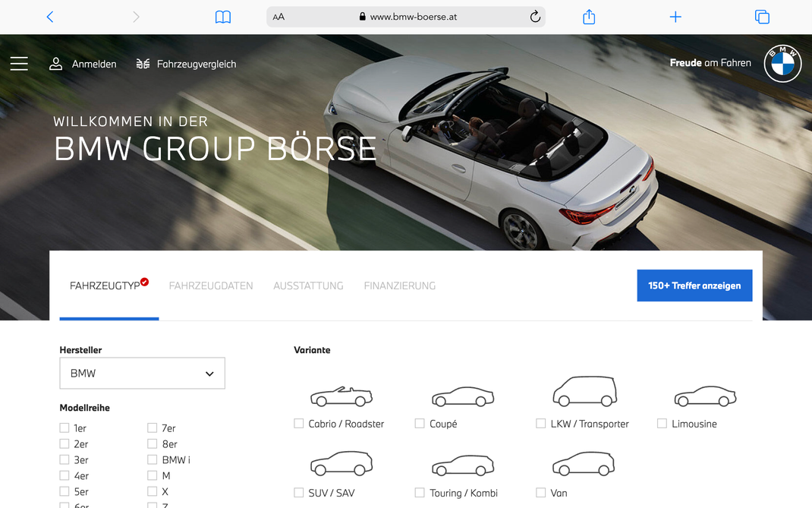
Task: Select the LKW / Transporter vehicle icon
Action: pos(584,392)
